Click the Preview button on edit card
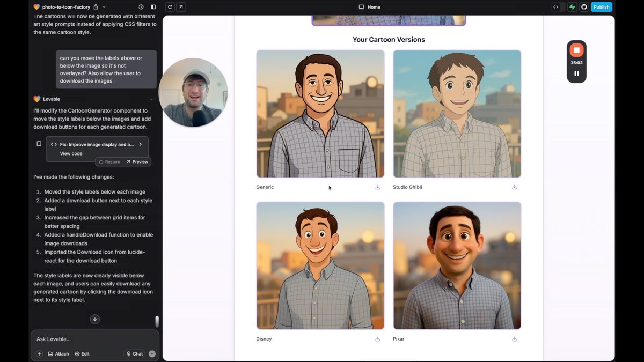Screen dimensions: 644x362 (137, 161)
